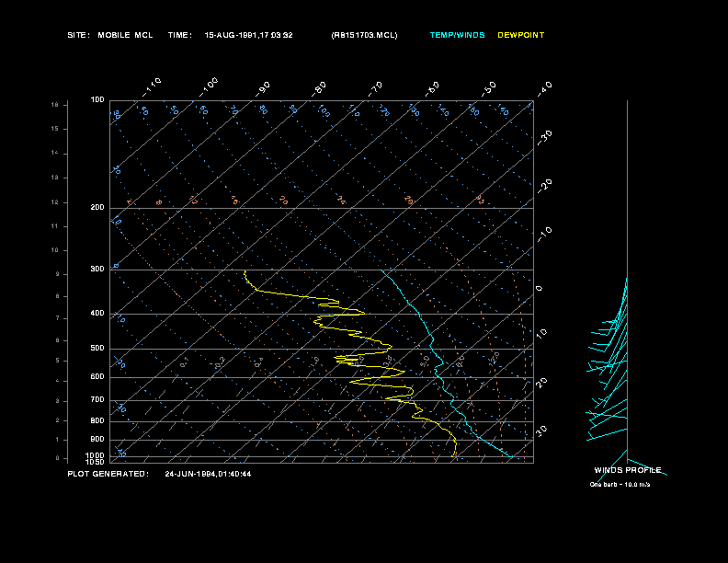This screenshot has height=563, width=728.
Task: Click the 300 pressure level label
Action: pos(97,269)
